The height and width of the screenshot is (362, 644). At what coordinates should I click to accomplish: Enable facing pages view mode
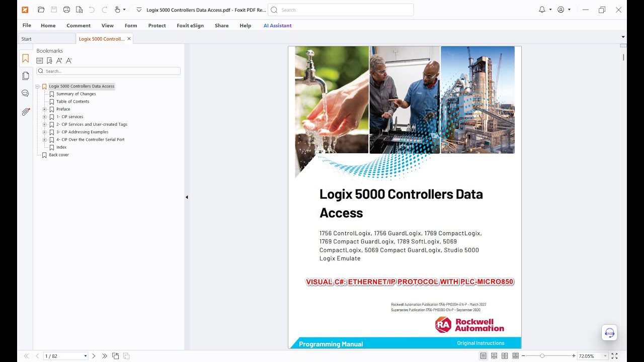pos(505,356)
